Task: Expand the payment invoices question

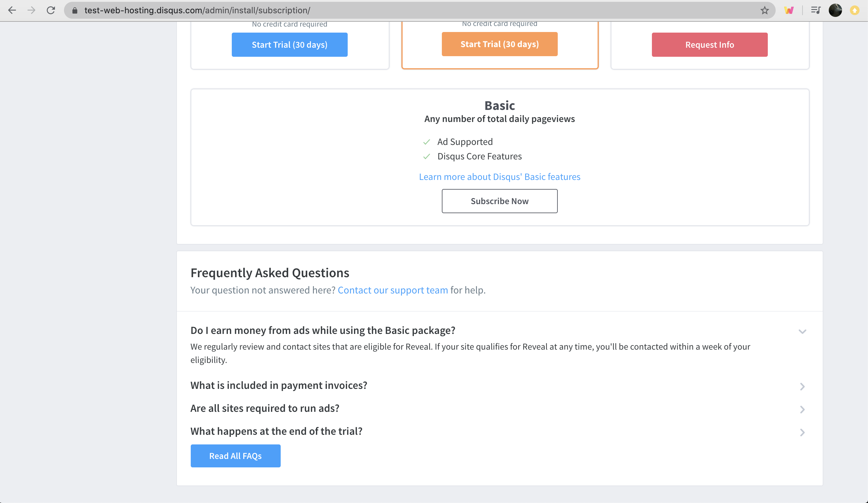Action: pyautogui.click(x=802, y=386)
